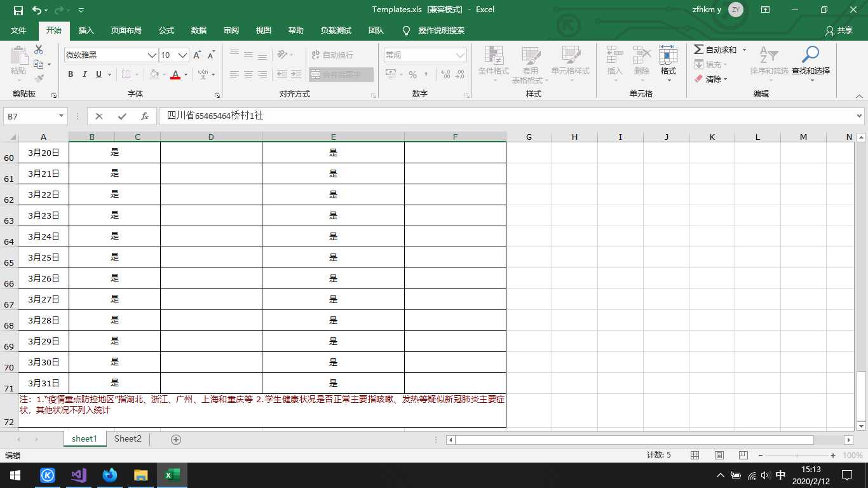Viewport: 868px width, 488px height.
Task: Open File Explorer from taskbar
Action: 141,475
